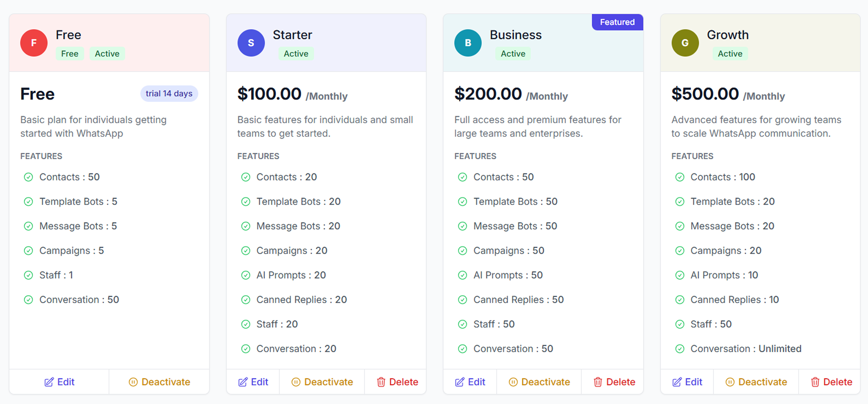Image resolution: width=868 pixels, height=404 pixels.
Task: Click the red F avatar on Free plan
Action: click(x=34, y=43)
